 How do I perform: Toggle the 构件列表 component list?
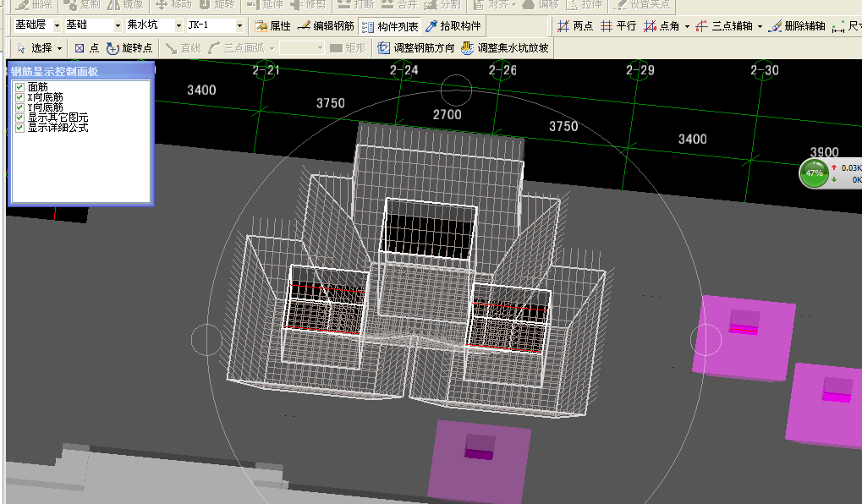pos(390,26)
